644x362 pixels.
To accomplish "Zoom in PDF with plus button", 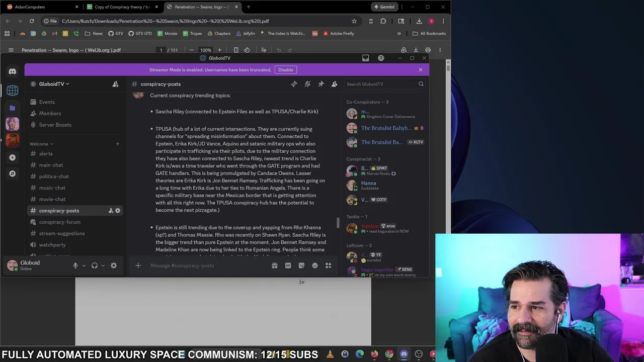I will tap(219, 50).
